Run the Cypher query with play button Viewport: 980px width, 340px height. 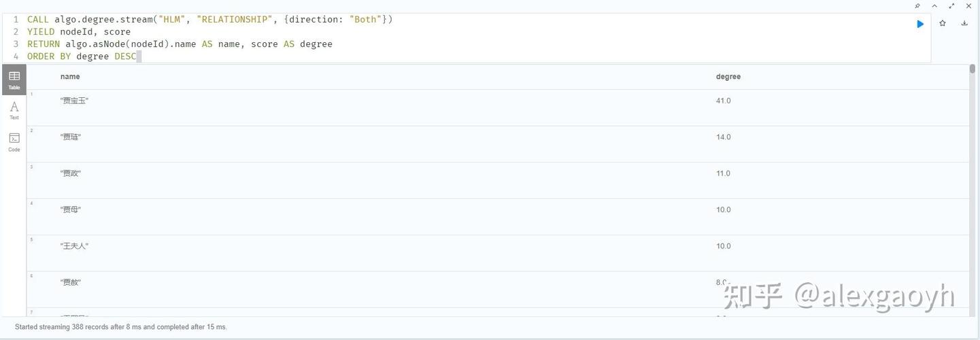click(x=920, y=24)
